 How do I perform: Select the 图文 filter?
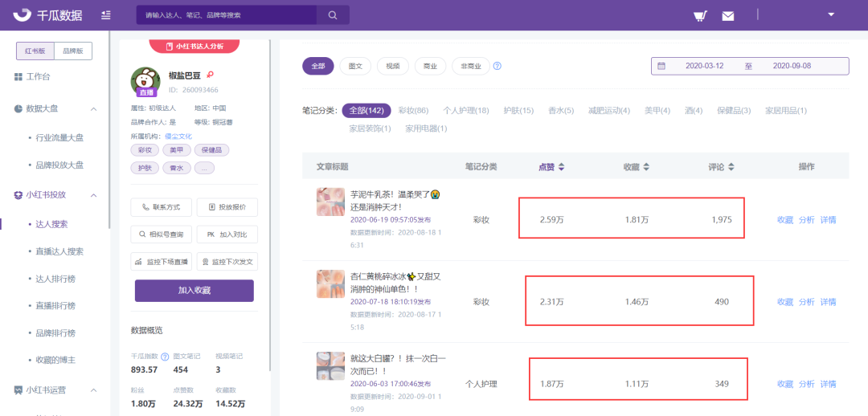pos(355,66)
